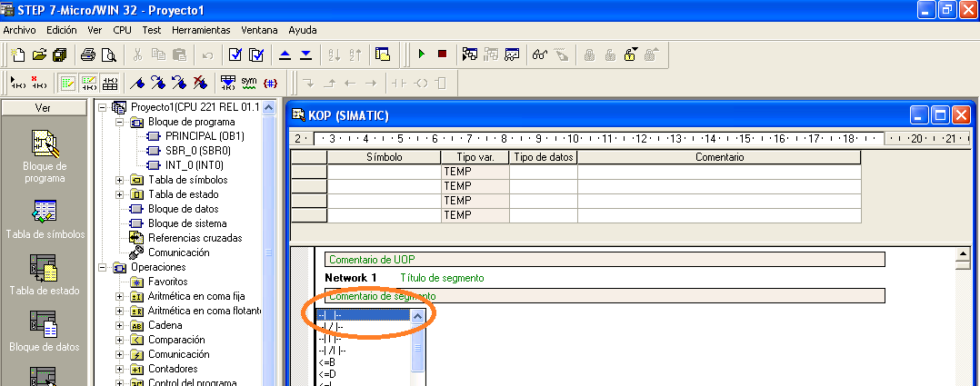Image resolution: width=980 pixels, height=386 pixels.
Task: Compile all blocks with the double-page checkmark icon
Action: point(255,55)
